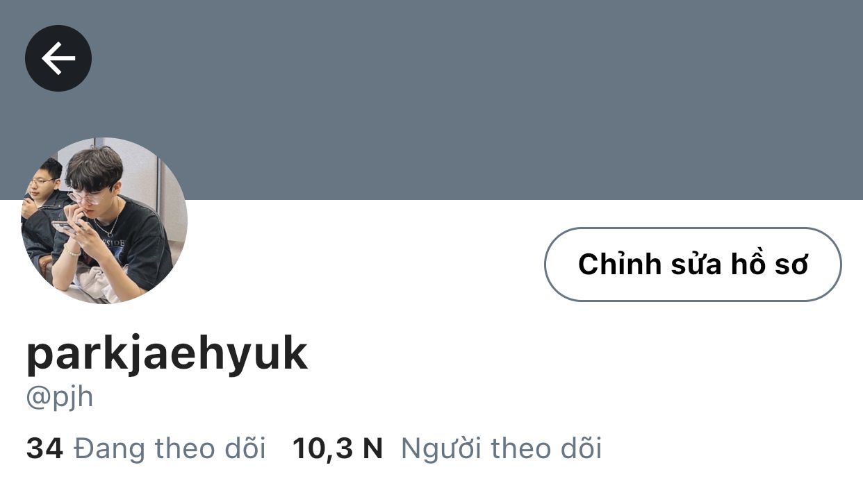
Task: Open the round profile avatar photo
Action: point(104,221)
